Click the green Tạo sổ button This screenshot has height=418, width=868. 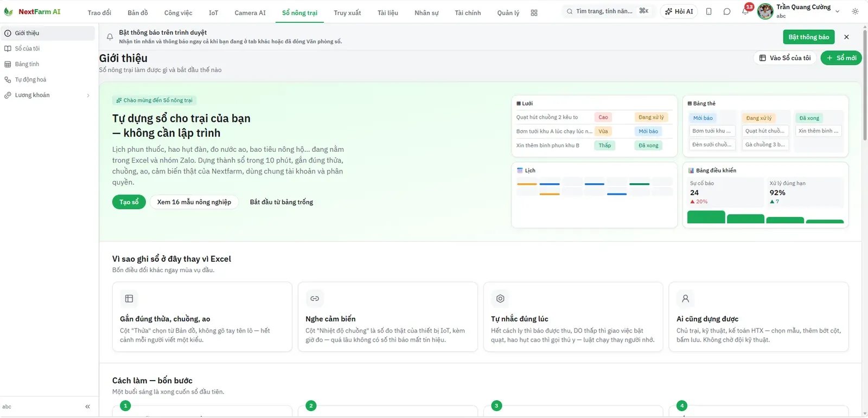click(129, 202)
